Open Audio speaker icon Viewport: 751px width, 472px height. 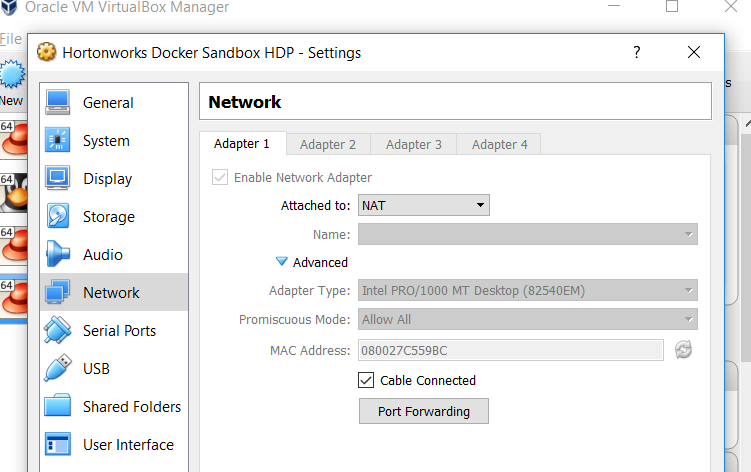point(58,255)
